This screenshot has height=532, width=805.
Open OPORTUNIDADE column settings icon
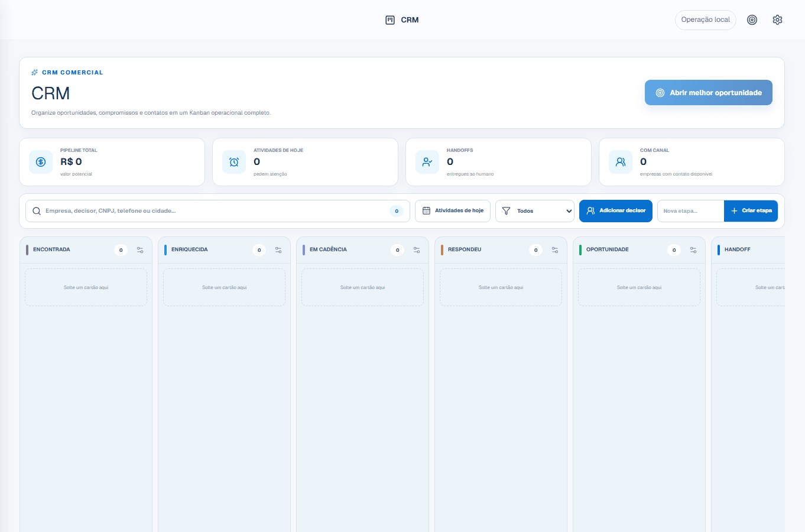click(693, 250)
